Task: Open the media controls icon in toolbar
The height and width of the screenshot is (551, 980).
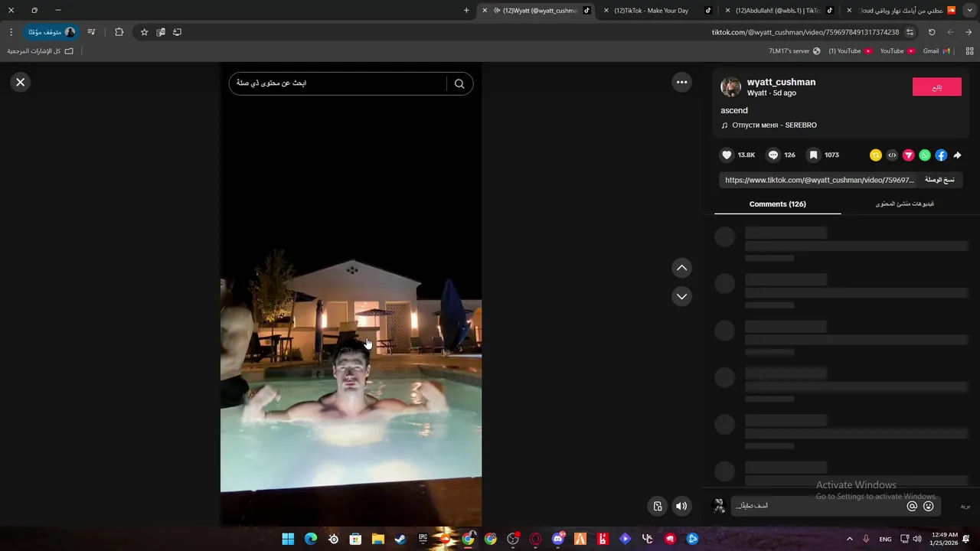Action: point(91,32)
